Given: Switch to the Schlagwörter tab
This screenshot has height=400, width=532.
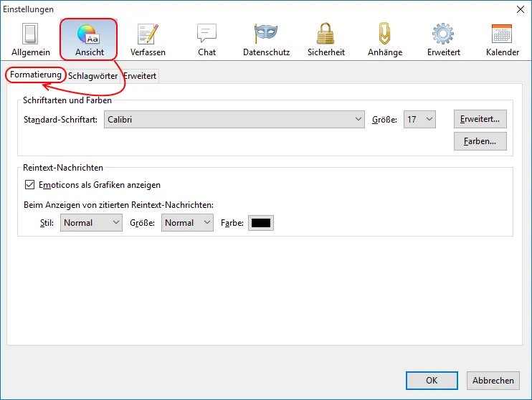Looking at the screenshot, I should (x=92, y=76).
